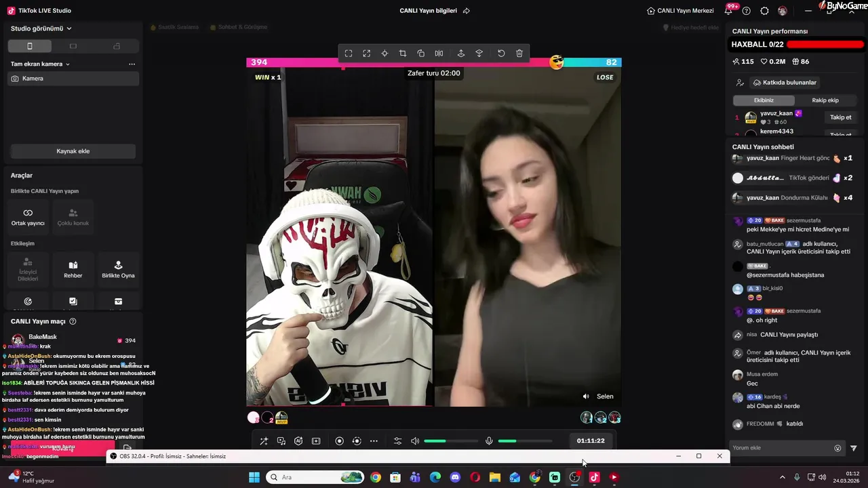868x488 pixels.
Task: Click info icon beside CANLI Yayın maçı
Action: point(73,321)
